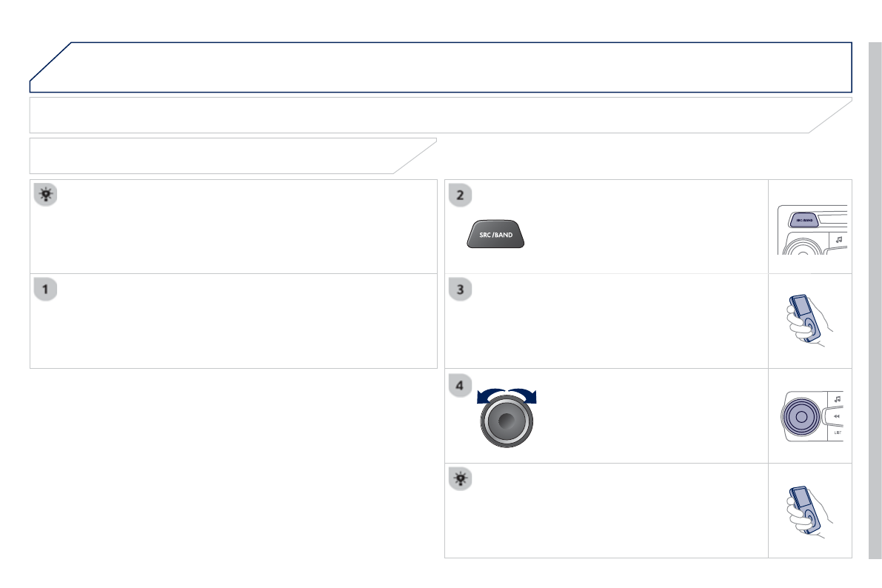Click the left curved arrow above the knob
The width and height of the screenshot is (882, 588).
pos(489,395)
